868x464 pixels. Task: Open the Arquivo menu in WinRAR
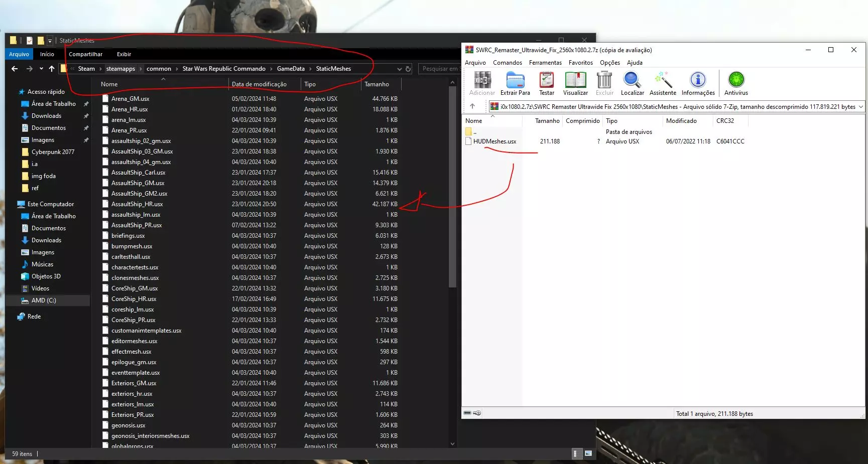point(475,63)
